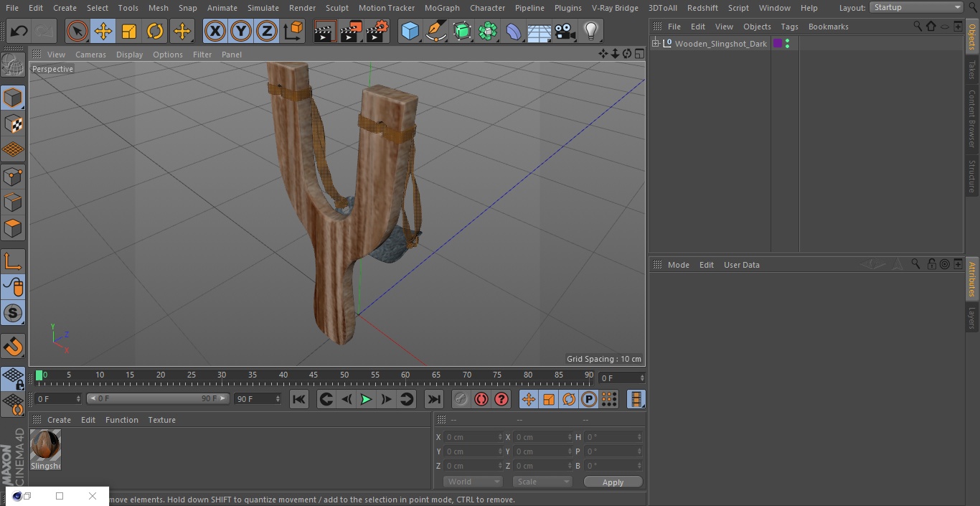
Task: Open material manager Create menu
Action: tap(59, 420)
